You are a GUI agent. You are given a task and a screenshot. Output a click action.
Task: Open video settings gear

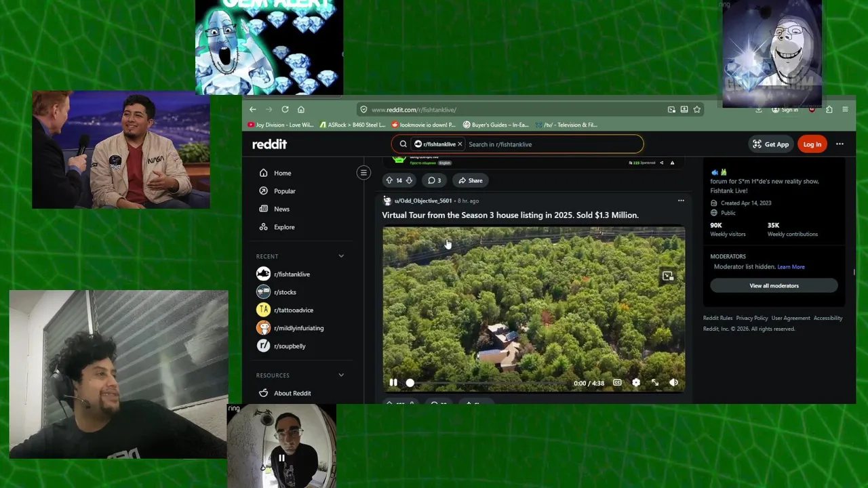point(636,383)
